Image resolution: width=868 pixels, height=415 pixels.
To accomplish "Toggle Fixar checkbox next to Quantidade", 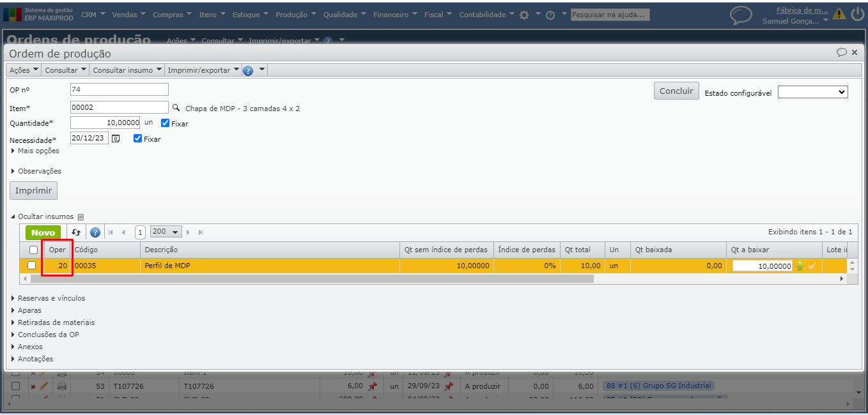I will coord(166,123).
